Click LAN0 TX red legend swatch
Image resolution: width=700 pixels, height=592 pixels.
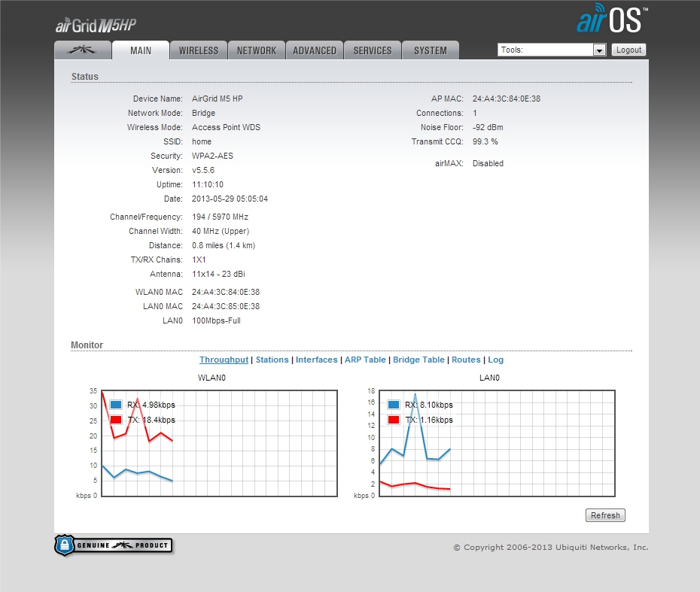[x=394, y=420]
